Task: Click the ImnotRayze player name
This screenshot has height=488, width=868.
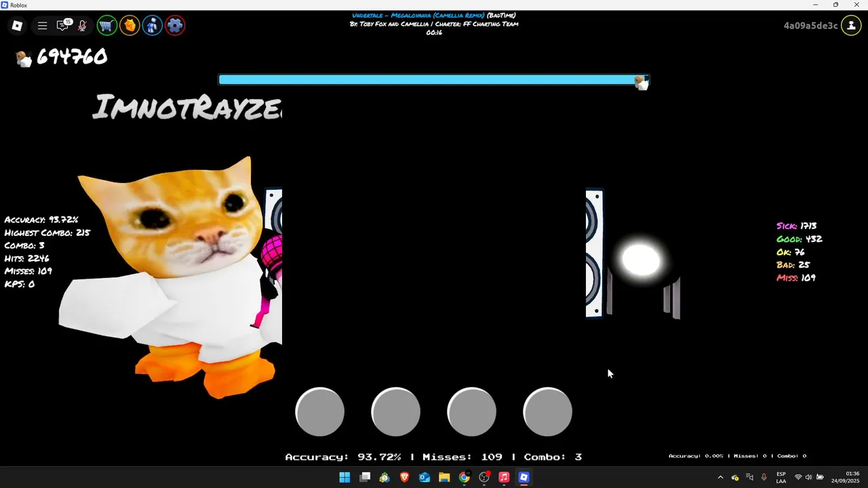Action: tap(187, 107)
